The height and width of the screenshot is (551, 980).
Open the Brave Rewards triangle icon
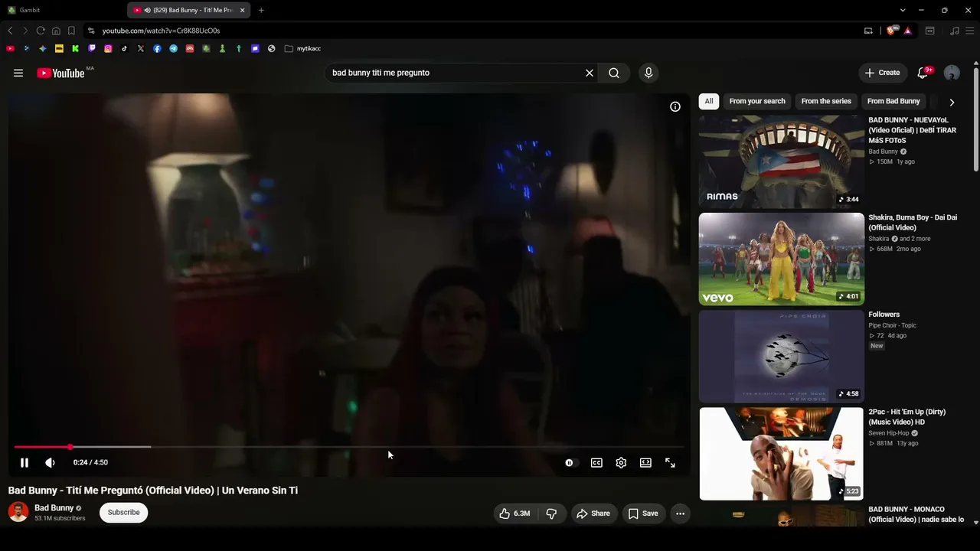pos(907,31)
